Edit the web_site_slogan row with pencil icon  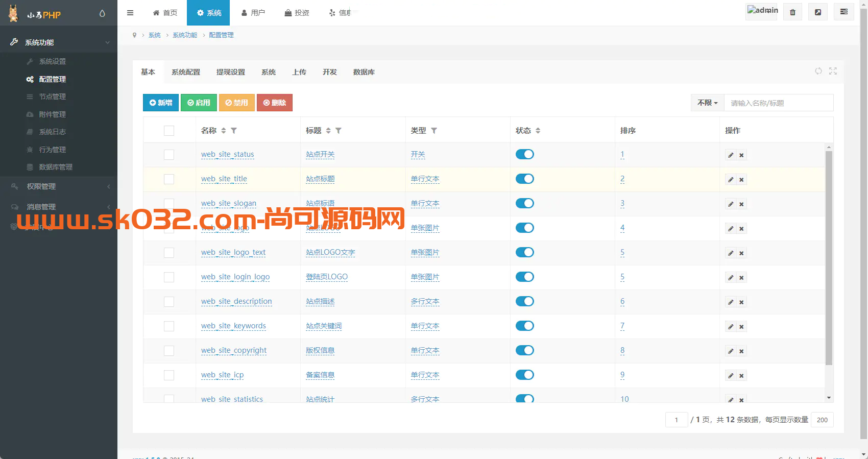point(731,204)
